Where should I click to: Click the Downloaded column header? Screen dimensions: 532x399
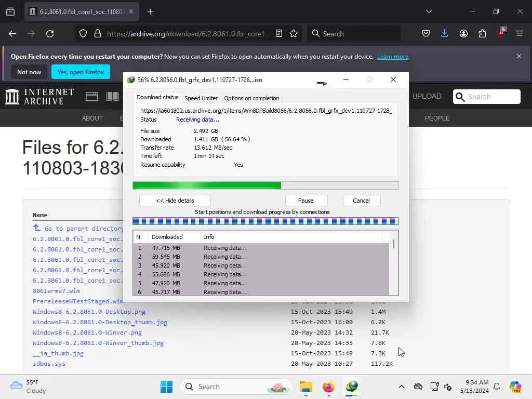(175, 237)
